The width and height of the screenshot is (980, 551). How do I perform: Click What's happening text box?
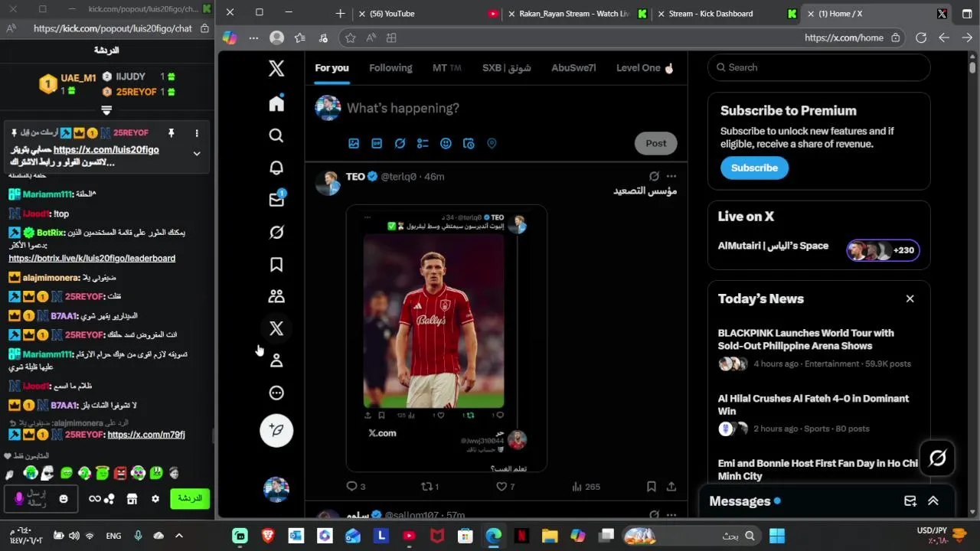pos(403,108)
